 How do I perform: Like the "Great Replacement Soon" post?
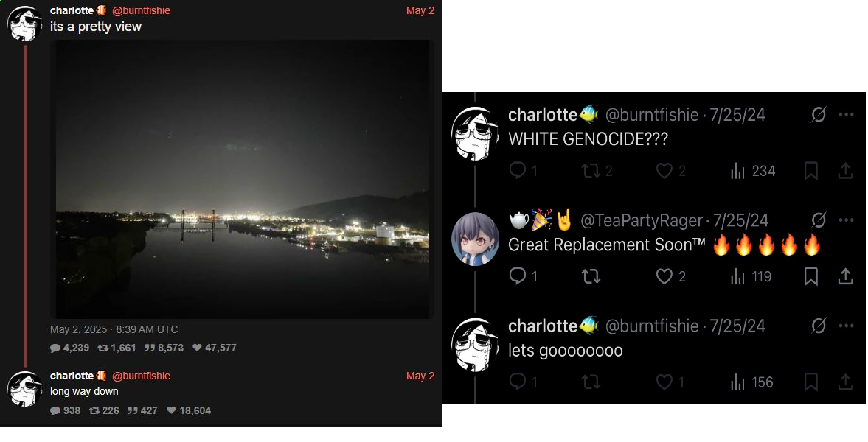pyautogui.click(x=670, y=276)
